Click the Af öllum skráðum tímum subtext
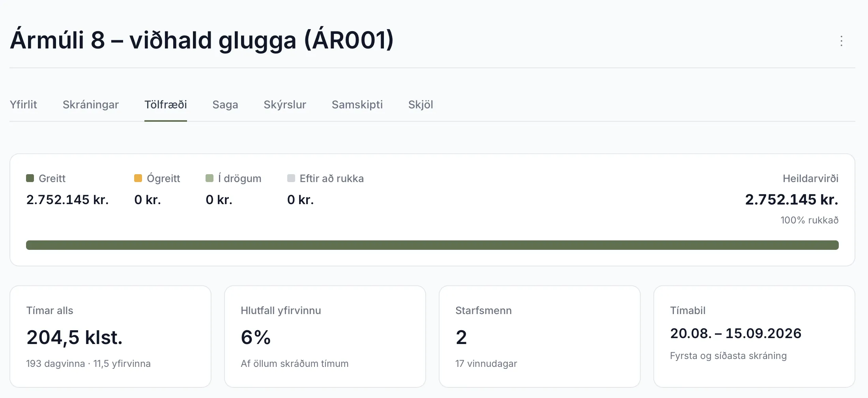The image size is (868, 398). pyautogui.click(x=295, y=363)
